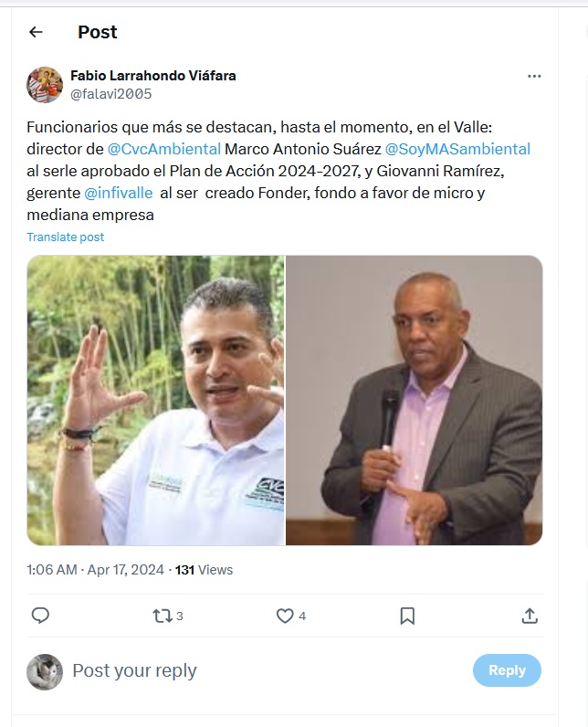Go back using the left arrow icon
This screenshot has width=588, height=727.
coord(36,32)
